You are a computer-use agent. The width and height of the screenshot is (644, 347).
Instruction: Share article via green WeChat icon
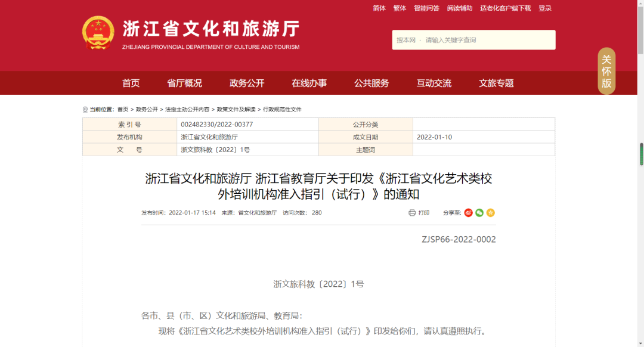click(479, 213)
